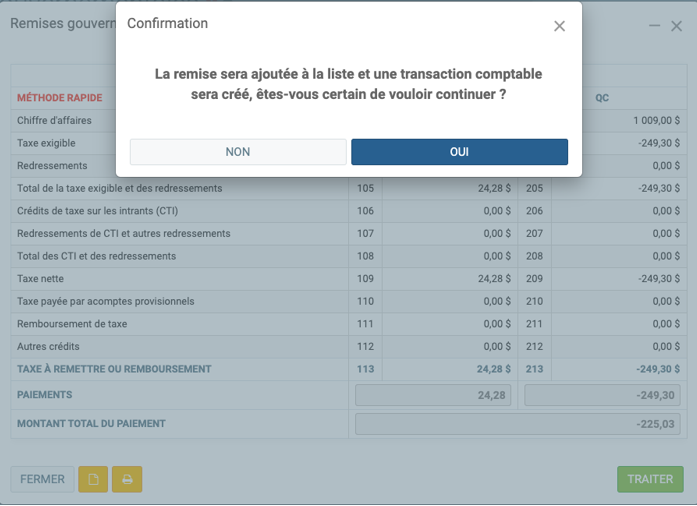Click the MÉTHODE RAPIDE header label
Image resolution: width=697 pixels, height=506 pixels.
[x=59, y=98]
